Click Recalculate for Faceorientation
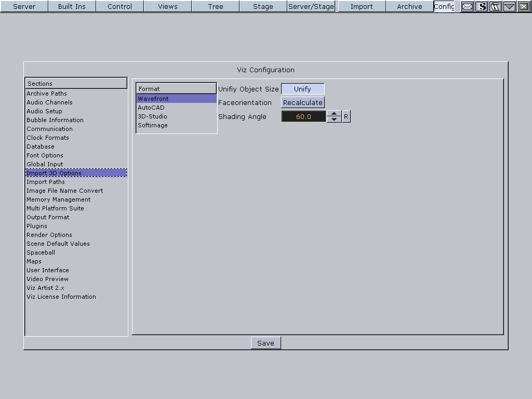The image size is (532, 399). pos(302,102)
